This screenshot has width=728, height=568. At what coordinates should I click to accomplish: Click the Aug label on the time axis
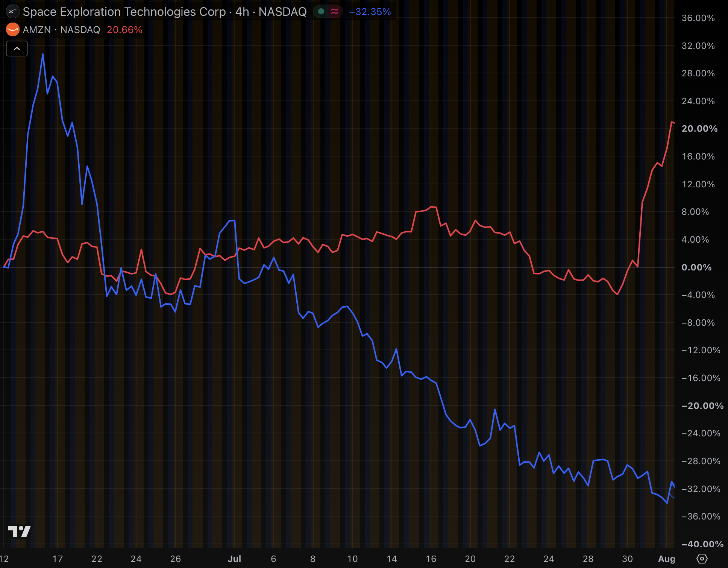667,559
